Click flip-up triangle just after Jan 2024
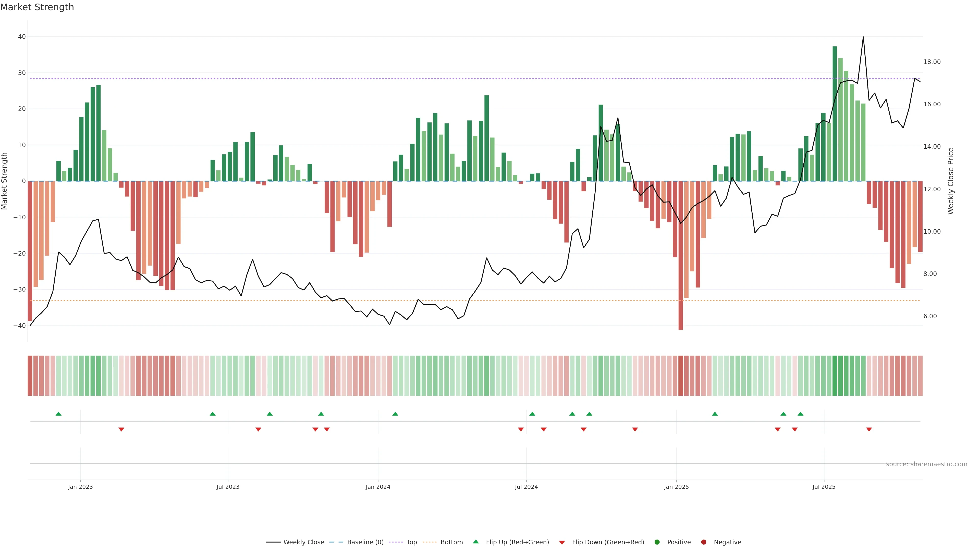The width and height of the screenshot is (980, 551). coord(395,414)
